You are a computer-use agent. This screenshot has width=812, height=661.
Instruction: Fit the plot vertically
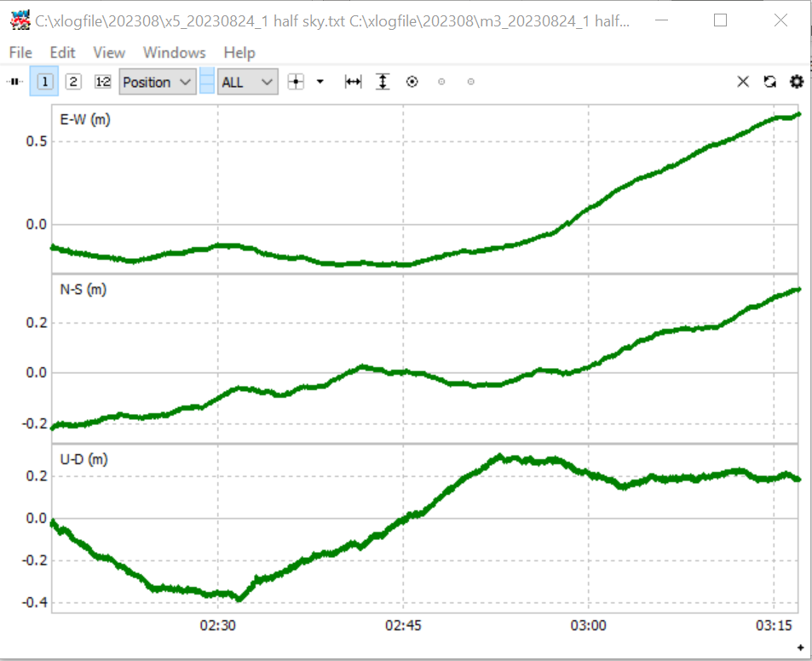click(383, 82)
